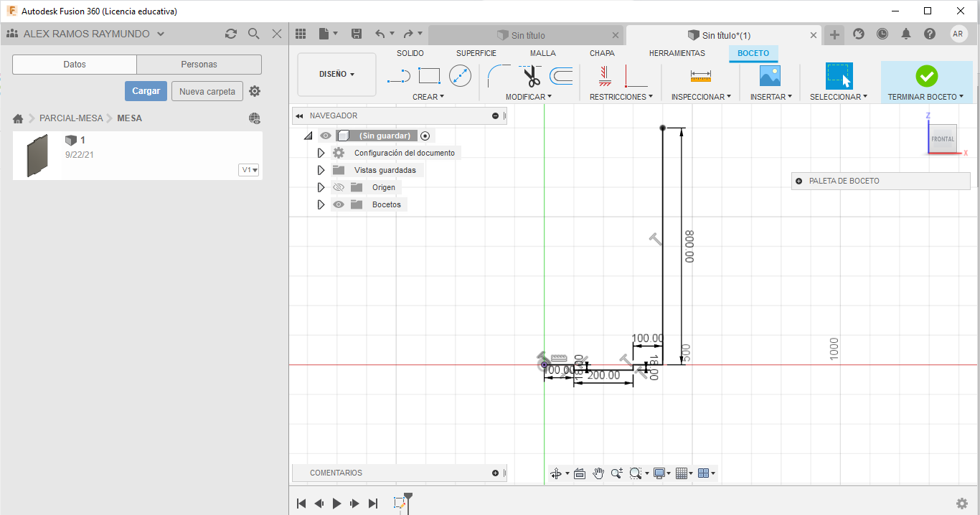This screenshot has height=515, width=980.
Task: Toggle visibility of the Bocetos folder
Action: tap(339, 204)
